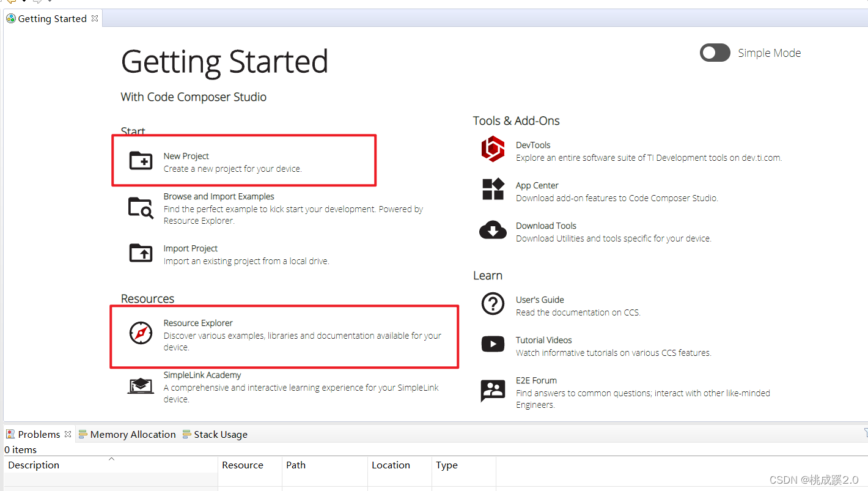Click the SimpleLink Academy graduation cap icon

click(141, 386)
